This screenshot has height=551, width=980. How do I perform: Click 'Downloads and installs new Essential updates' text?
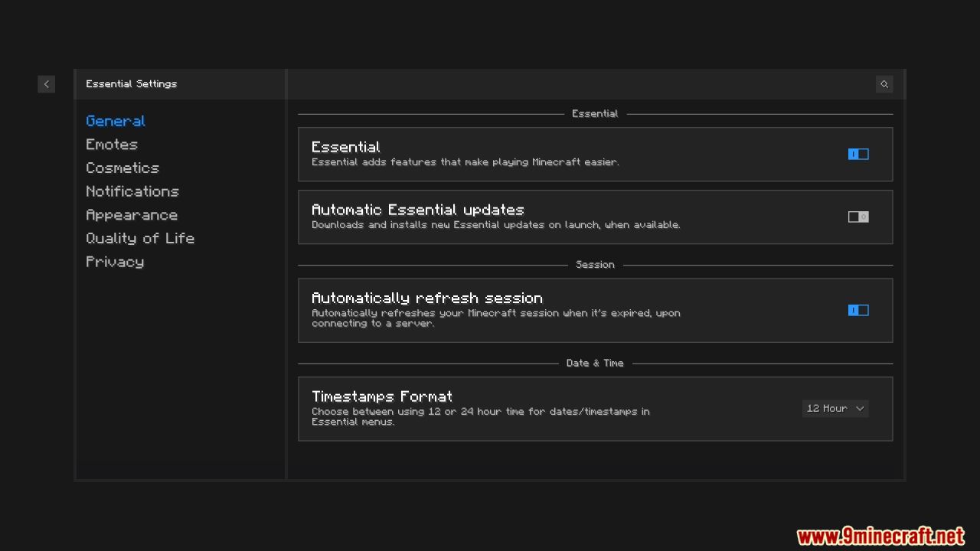[x=496, y=225]
